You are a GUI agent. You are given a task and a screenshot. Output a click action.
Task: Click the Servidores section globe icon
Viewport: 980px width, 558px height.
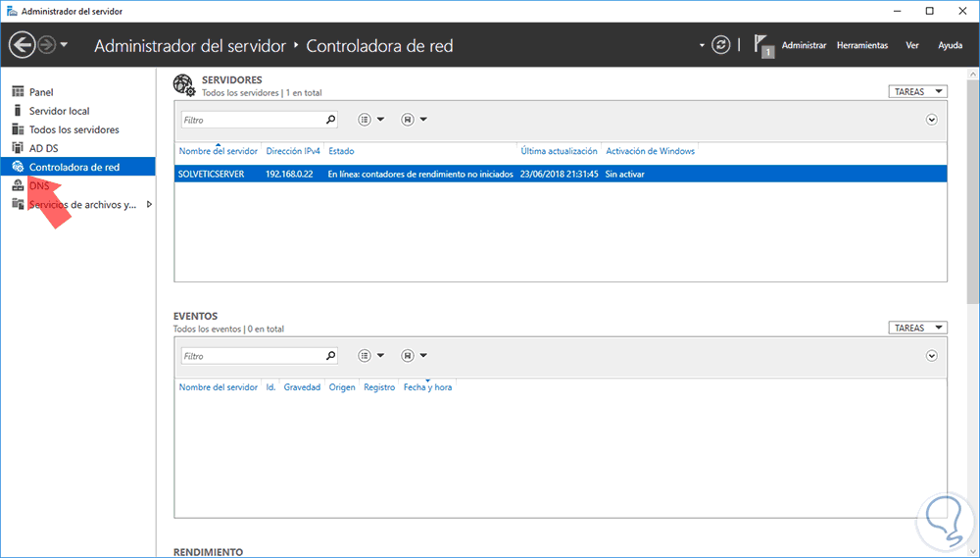[184, 85]
